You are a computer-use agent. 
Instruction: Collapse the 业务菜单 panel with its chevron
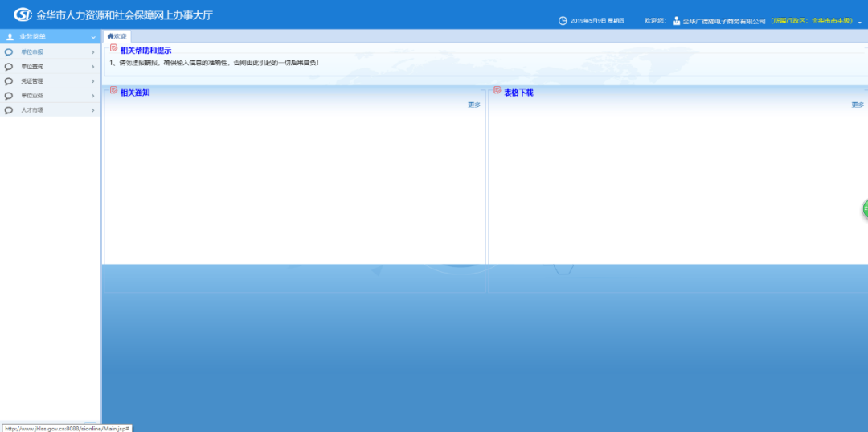click(93, 37)
